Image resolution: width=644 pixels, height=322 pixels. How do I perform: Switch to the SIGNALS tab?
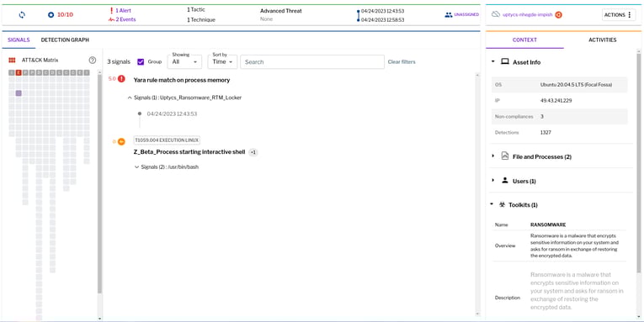point(19,40)
